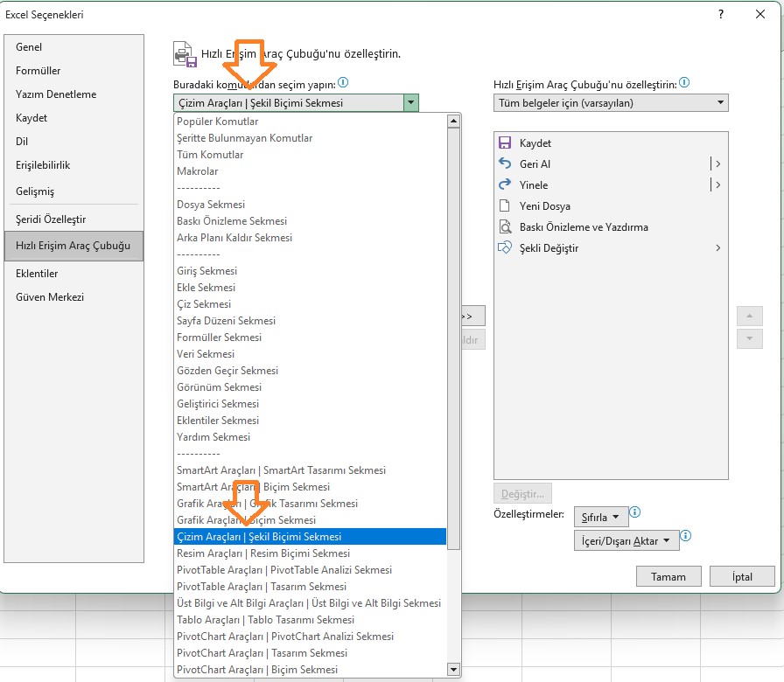Click the Şekli Değiştir shape icon
This screenshot has width=784, height=682.
505,247
